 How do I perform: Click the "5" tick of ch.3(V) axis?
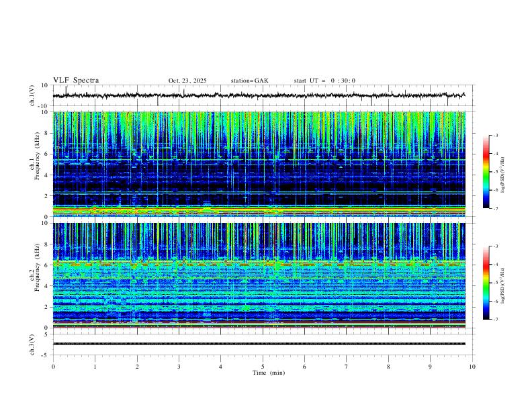click(x=46, y=334)
